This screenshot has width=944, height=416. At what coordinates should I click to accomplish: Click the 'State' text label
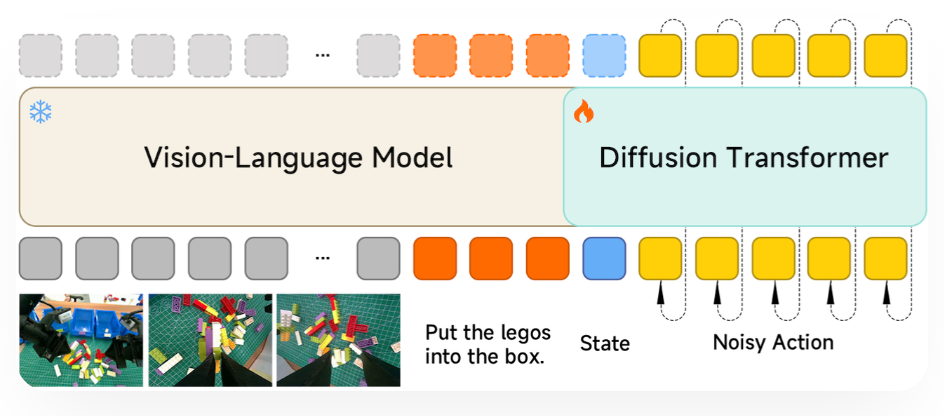605,344
